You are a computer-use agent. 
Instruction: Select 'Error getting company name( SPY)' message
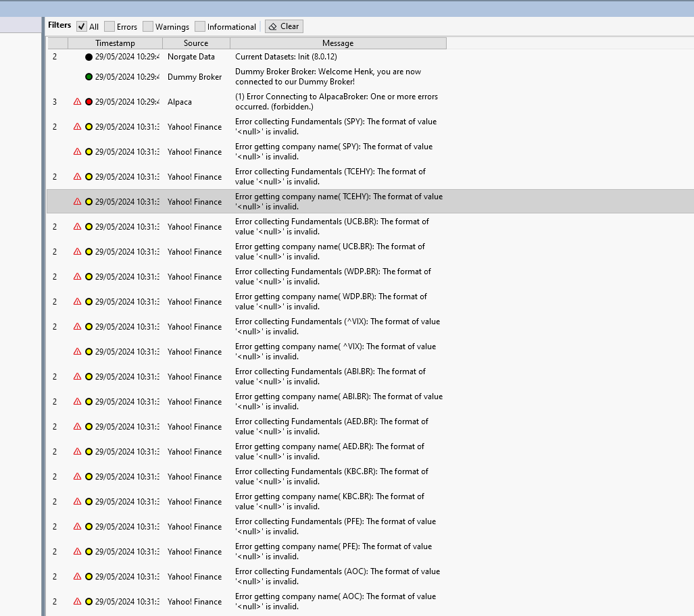coord(334,152)
